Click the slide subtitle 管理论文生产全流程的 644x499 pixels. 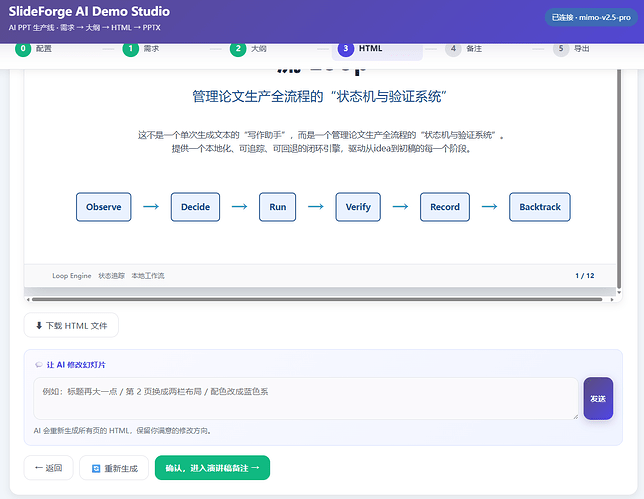tap(320, 97)
